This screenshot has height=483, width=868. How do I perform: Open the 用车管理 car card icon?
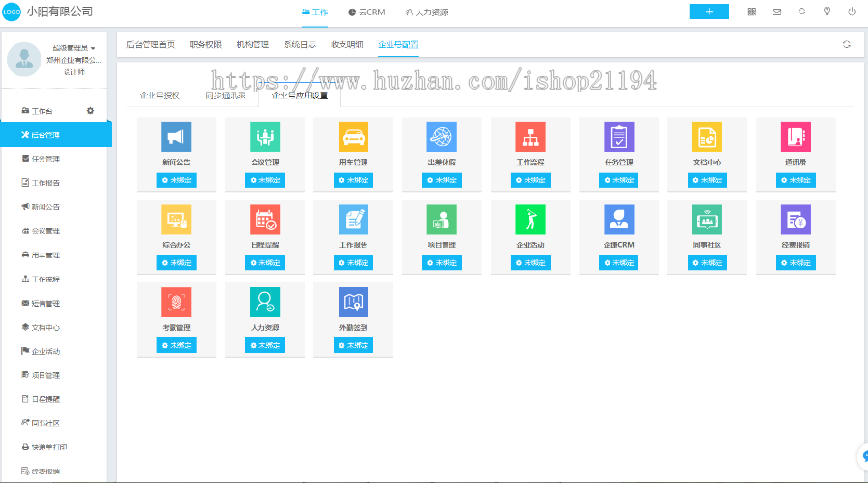click(x=353, y=137)
